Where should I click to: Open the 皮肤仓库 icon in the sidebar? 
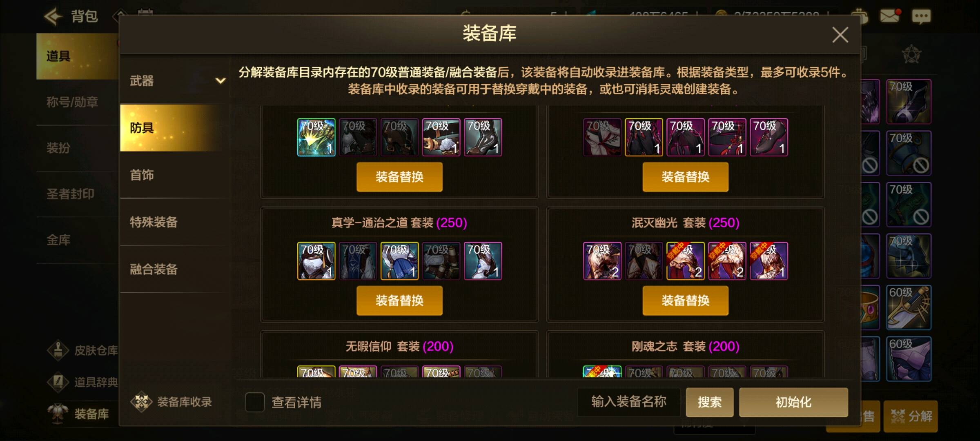click(x=58, y=350)
